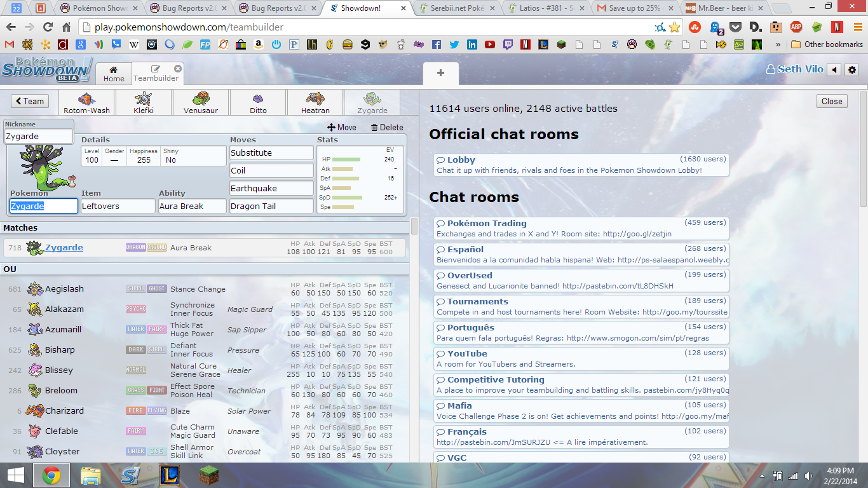Open the Venusaur team slot
Image resolution: width=868 pixels, height=488 pixels.
(x=201, y=102)
